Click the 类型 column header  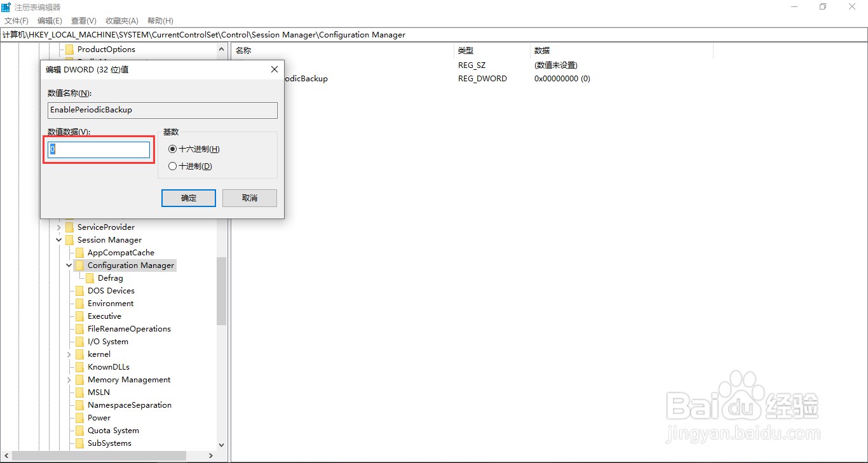(492, 50)
